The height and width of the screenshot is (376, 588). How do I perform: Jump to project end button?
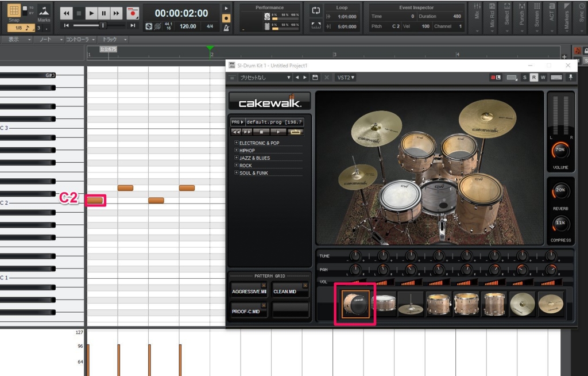click(x=133, y=25)
